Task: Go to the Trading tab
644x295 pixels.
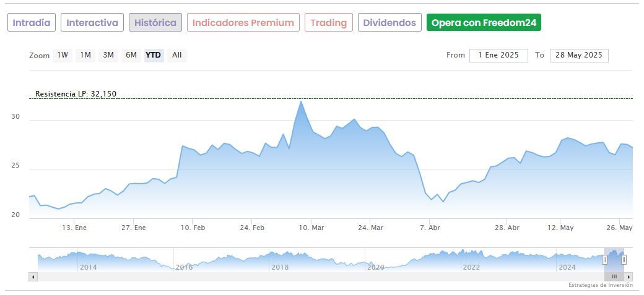Action: [x=329, y=23]
